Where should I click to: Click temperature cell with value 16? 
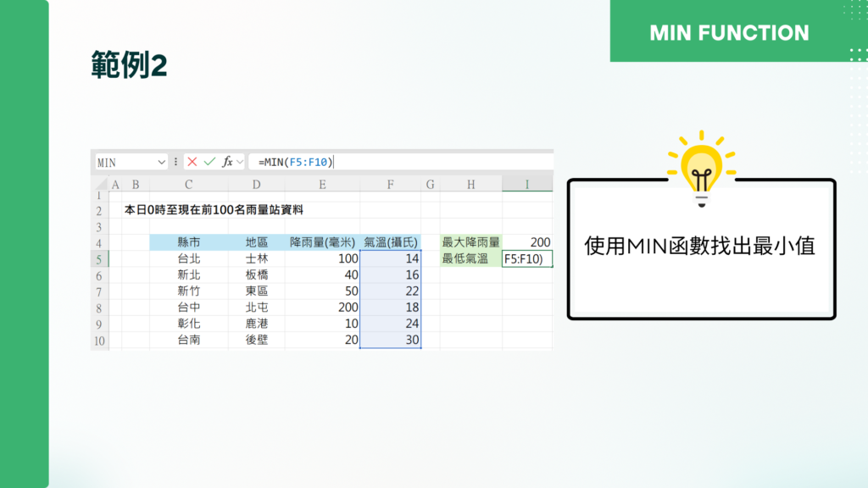tap(390, 275)
